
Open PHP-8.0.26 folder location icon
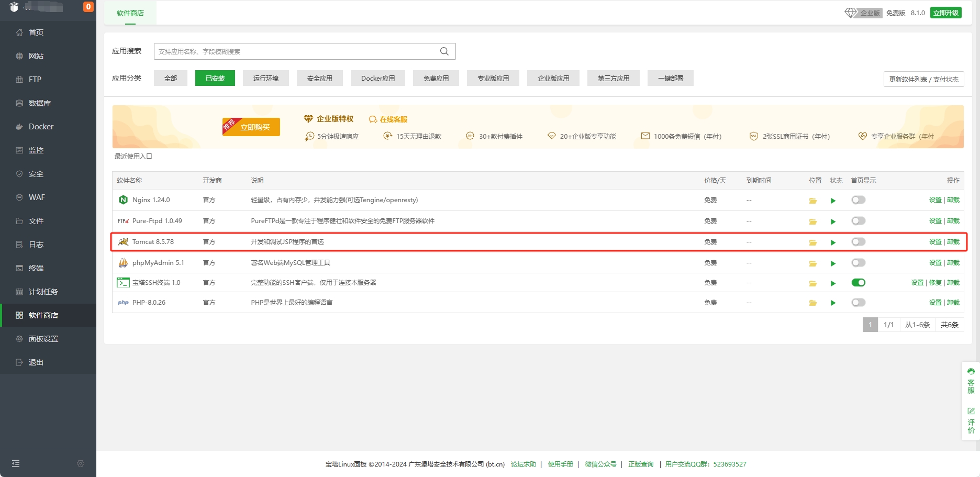coord(812,303)
